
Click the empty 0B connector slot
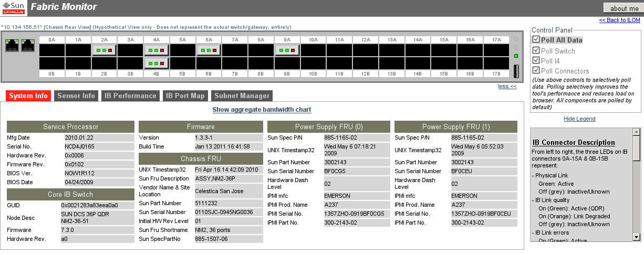click(52, 63)
